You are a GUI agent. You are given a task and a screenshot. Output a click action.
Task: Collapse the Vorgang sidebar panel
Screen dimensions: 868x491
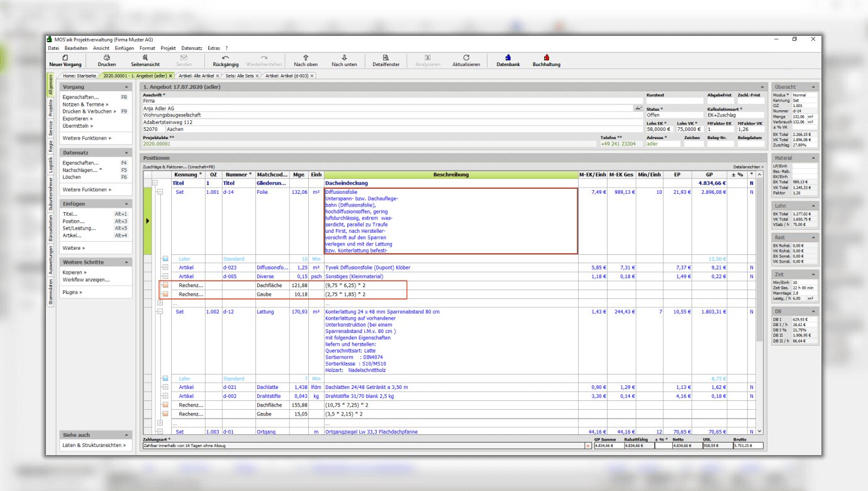click(x=127, y=87)
